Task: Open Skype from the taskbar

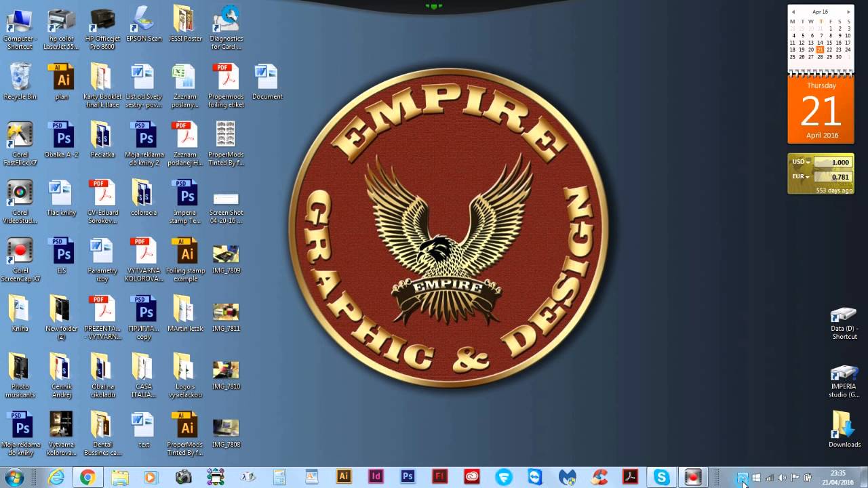Action: pos(661,477)
